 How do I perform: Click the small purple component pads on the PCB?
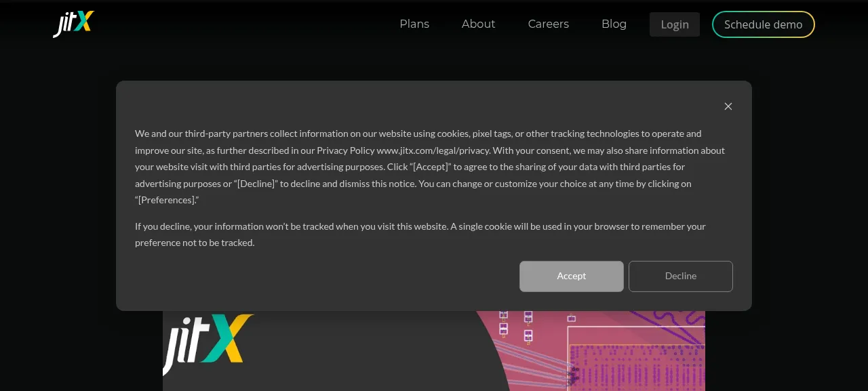click(x=516, y=324)
